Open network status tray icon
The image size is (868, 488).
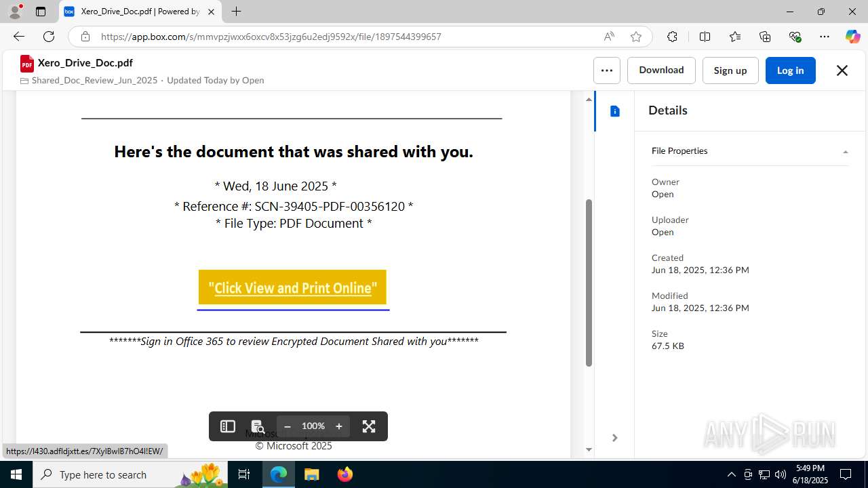click(x=764, y=474)
